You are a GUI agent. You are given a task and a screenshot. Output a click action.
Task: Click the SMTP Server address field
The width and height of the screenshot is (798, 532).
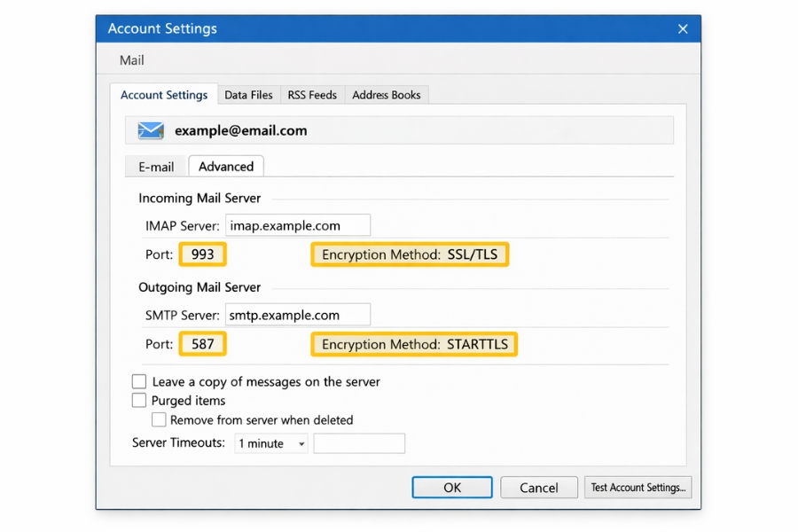[298, 314]
